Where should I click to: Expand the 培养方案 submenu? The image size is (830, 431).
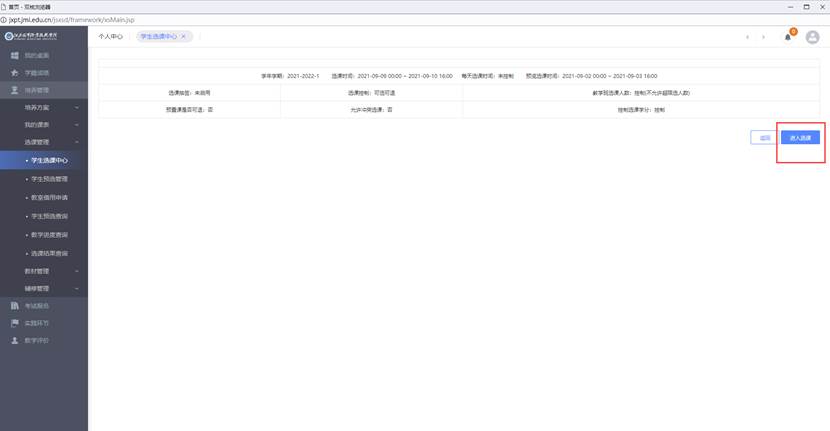pos(77,107)
